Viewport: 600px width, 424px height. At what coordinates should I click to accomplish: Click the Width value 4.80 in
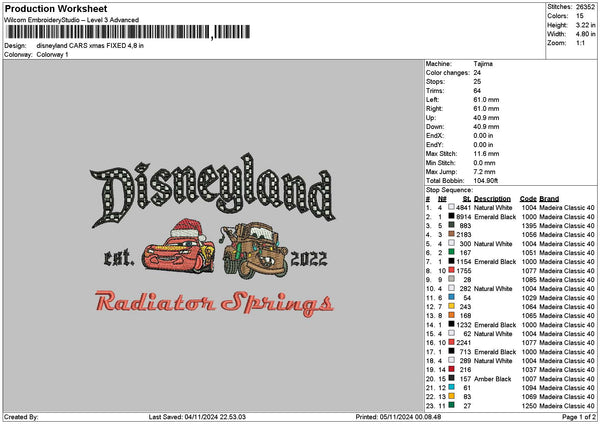coord(585,34)
